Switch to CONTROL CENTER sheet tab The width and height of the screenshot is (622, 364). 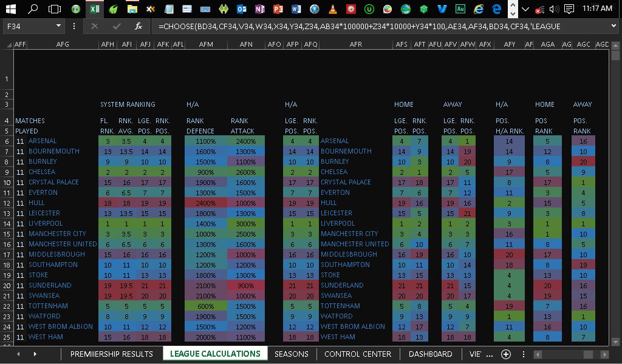coord(358,354)
